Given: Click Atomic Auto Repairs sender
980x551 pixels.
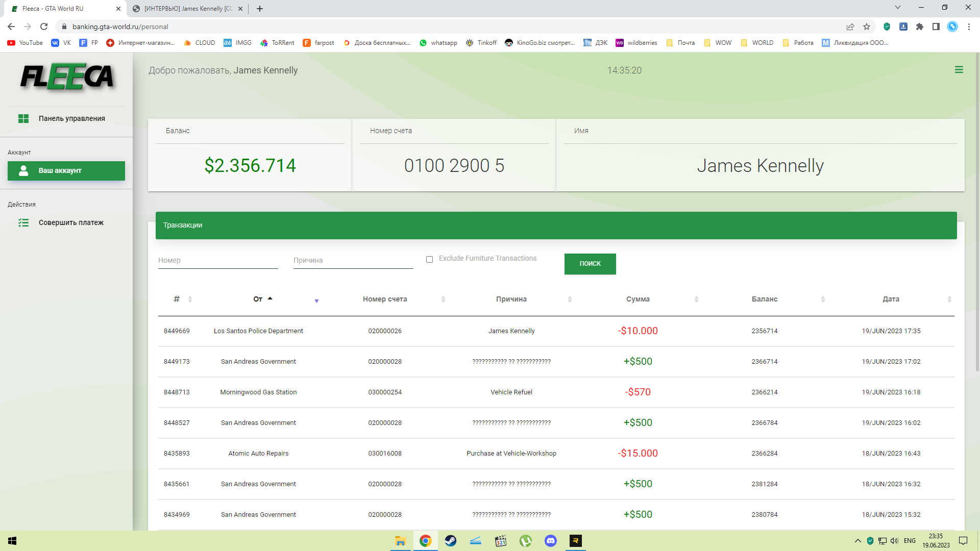Looking at the screenshot, I should pos(258,454).
